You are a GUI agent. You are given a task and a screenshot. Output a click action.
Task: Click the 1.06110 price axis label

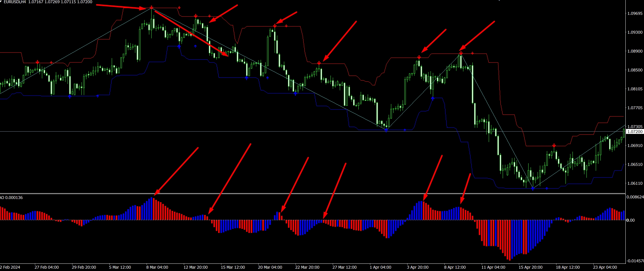[x=635, y=183]
